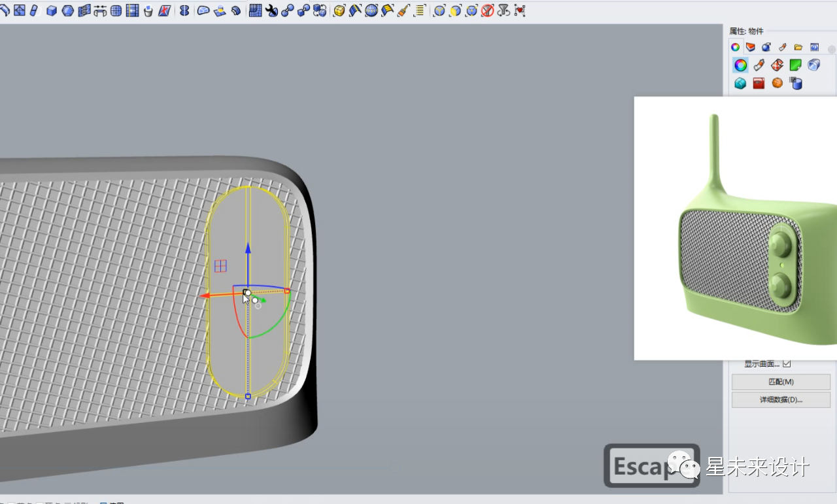The height and width of the screenshot is (504, 837).
Task: Open the panel gear options button
Action: (x=832, y=50)
